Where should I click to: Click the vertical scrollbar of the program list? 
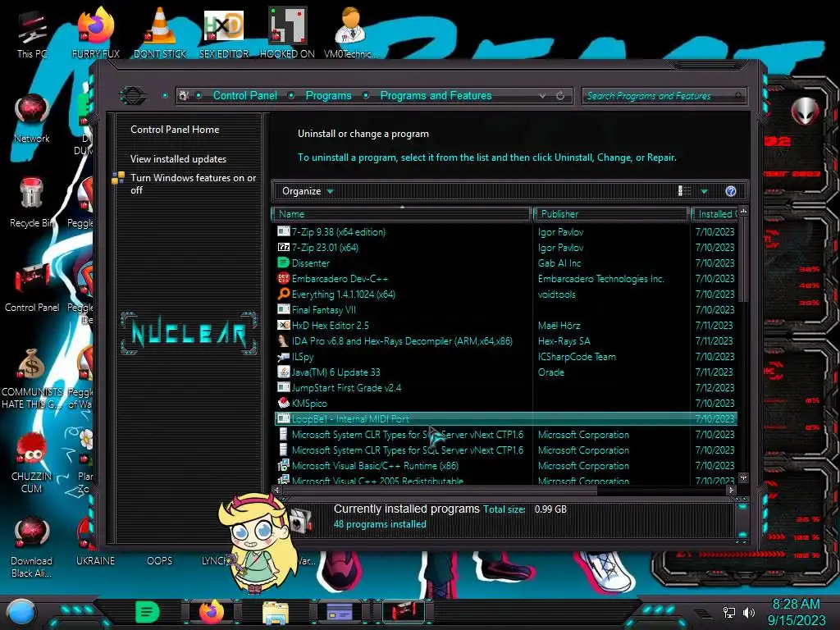pos(743,260)
